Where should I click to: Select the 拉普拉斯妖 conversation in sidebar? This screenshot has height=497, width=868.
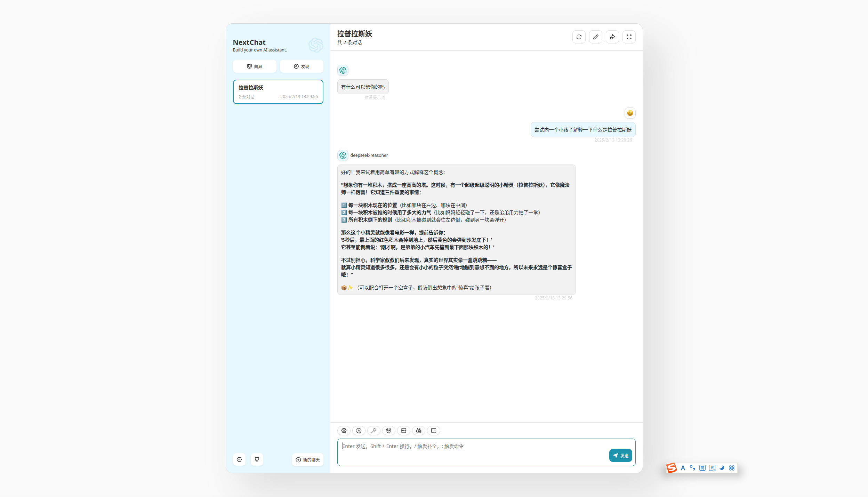point(278,92)
